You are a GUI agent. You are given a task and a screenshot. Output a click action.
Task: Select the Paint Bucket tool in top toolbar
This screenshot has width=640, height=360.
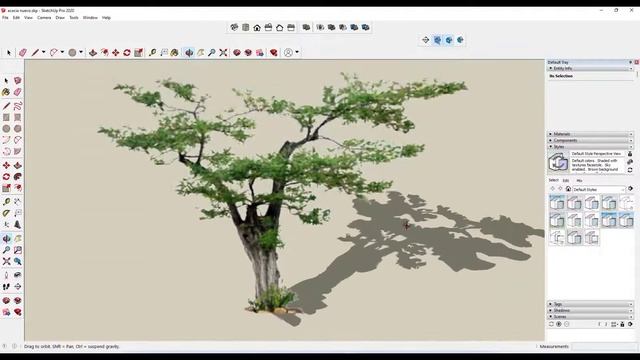point(175,53)
